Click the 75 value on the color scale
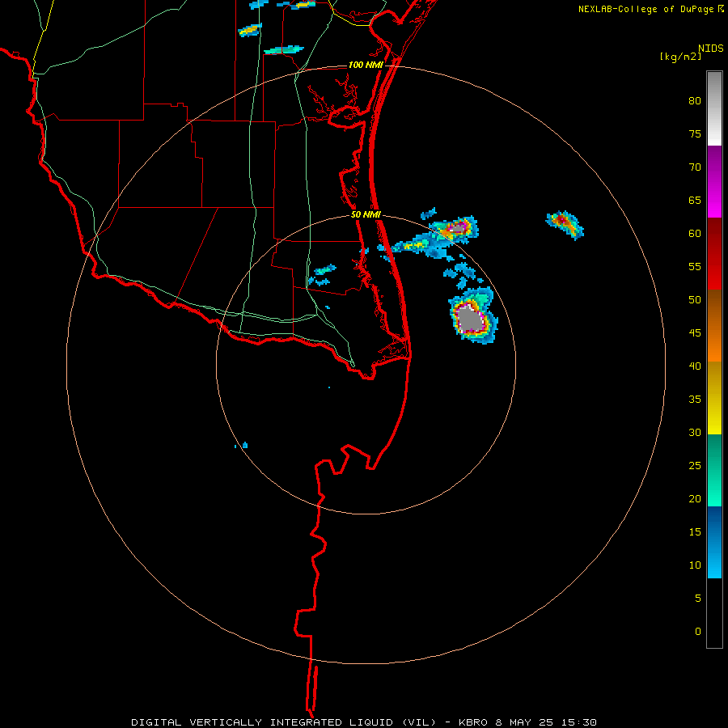 pos(695,133)
